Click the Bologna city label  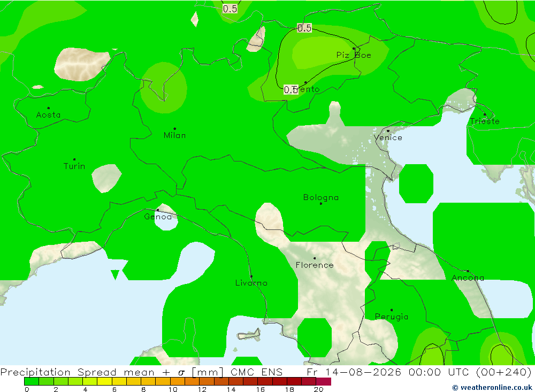(321, 197)
